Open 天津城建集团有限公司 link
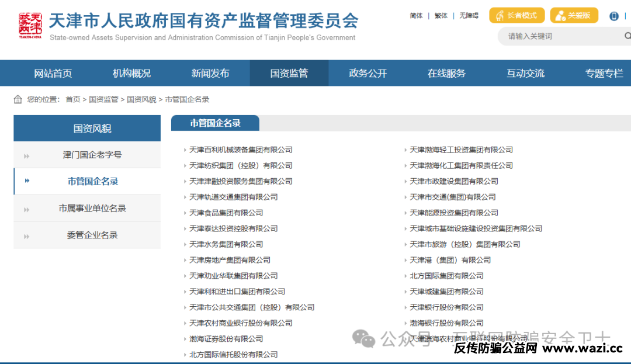631x364 pixels. pyautogui.click(x=447, y=292)
